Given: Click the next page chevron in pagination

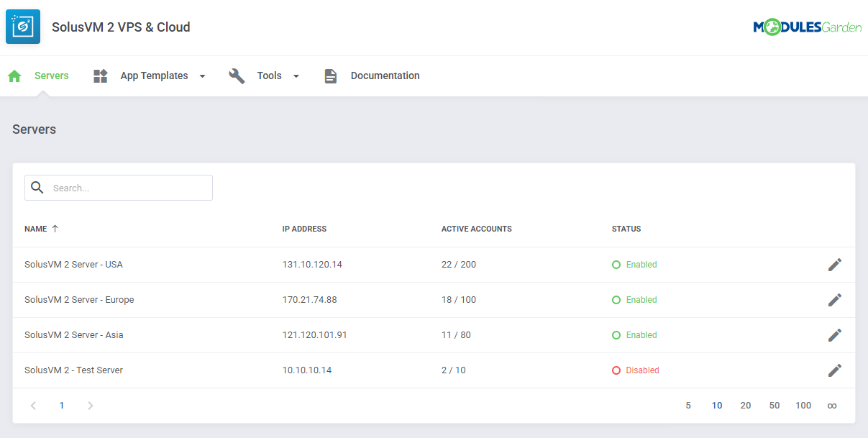Looking at the screenshot, I should click(90, 405).
